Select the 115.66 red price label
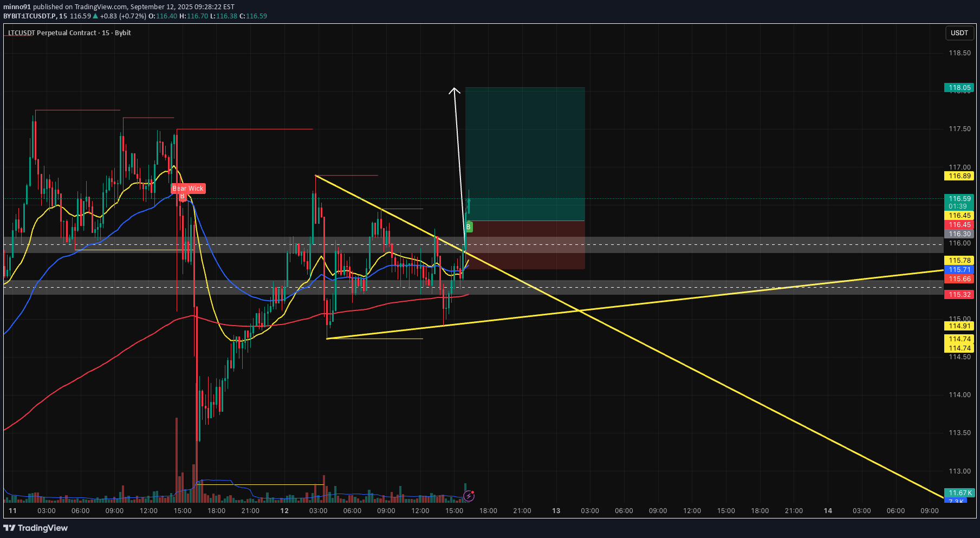This screenshot has height=538, width=980. [959, 279]
